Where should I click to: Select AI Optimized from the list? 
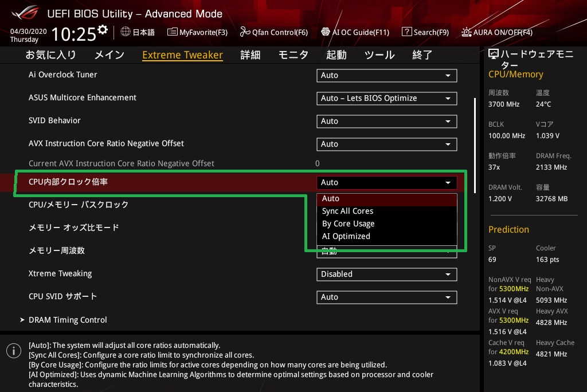[346, 236]
